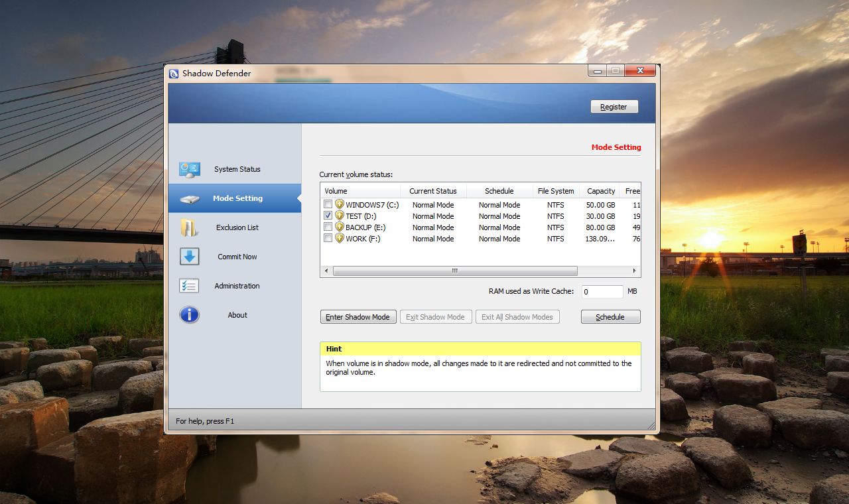
Task: Go to the Commit Now section
Action: [235, 257]
